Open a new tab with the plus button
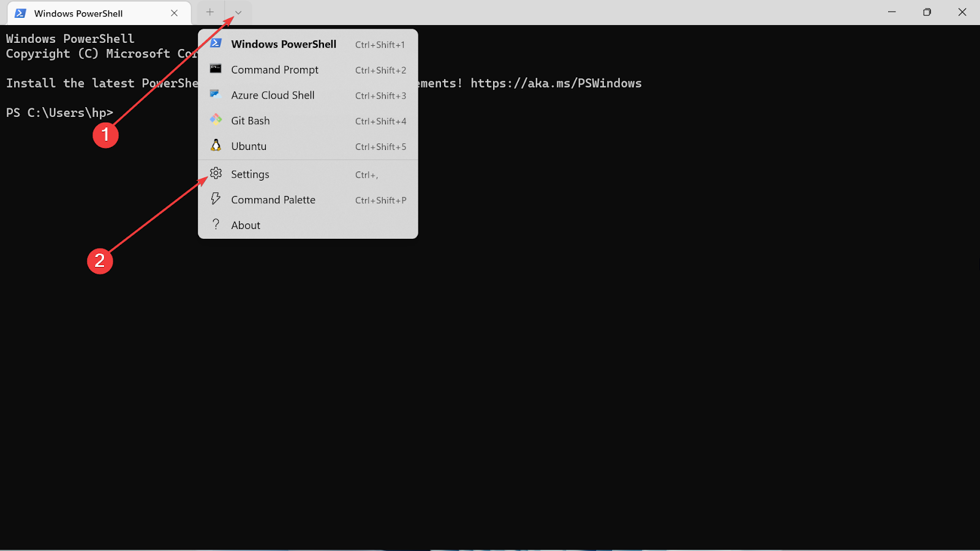980x551 pixels. tap(210, 12)
